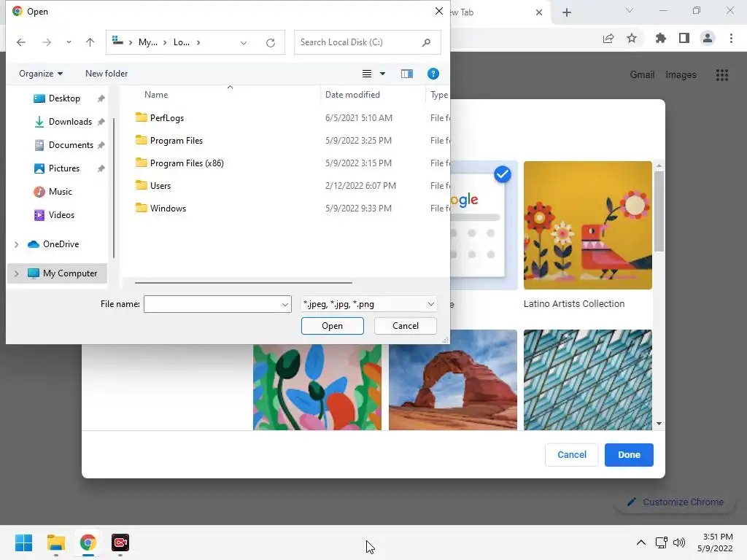747x560 pixels.
Task: Open Chrome Extensions puzzle icon
Action: (x=660, y=39)
